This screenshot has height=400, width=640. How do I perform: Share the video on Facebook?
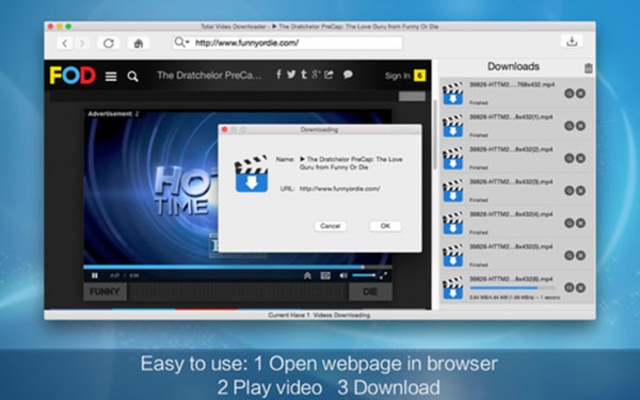click(279, 74)
